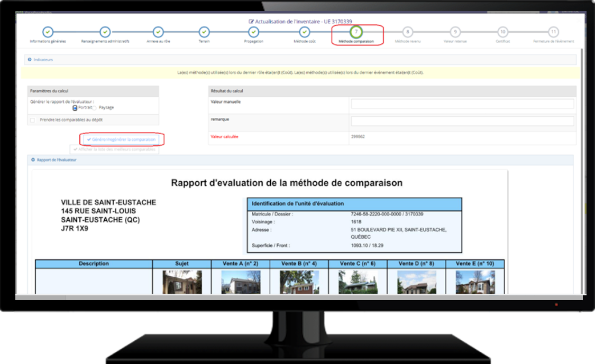The height and width of the screenshot is (364, 595).
Task: Click the Sujet column header
Action: tap(182, 264)
